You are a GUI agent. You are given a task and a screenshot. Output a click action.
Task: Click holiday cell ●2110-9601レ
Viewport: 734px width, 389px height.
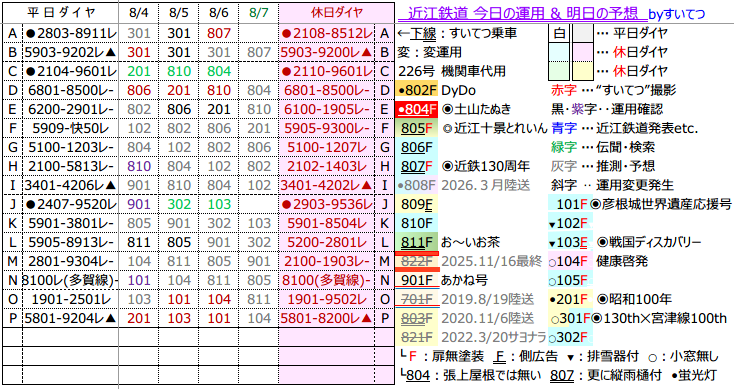click(327, 72)
